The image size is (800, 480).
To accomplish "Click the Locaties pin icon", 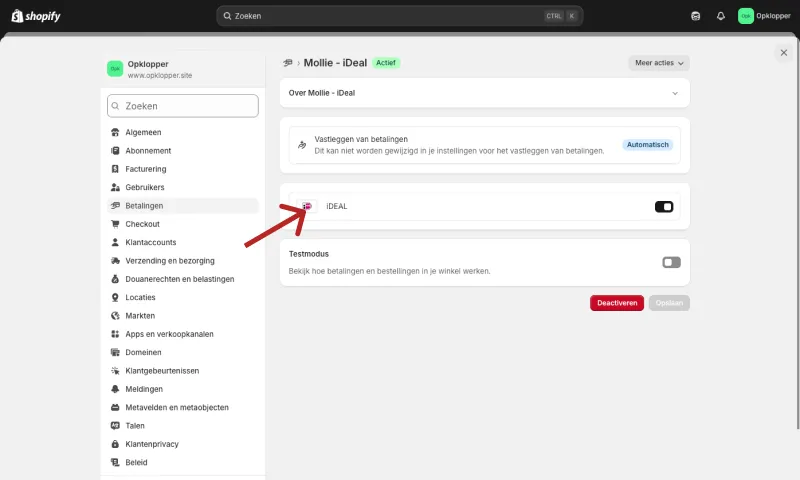I will click(x=115, y=297).
